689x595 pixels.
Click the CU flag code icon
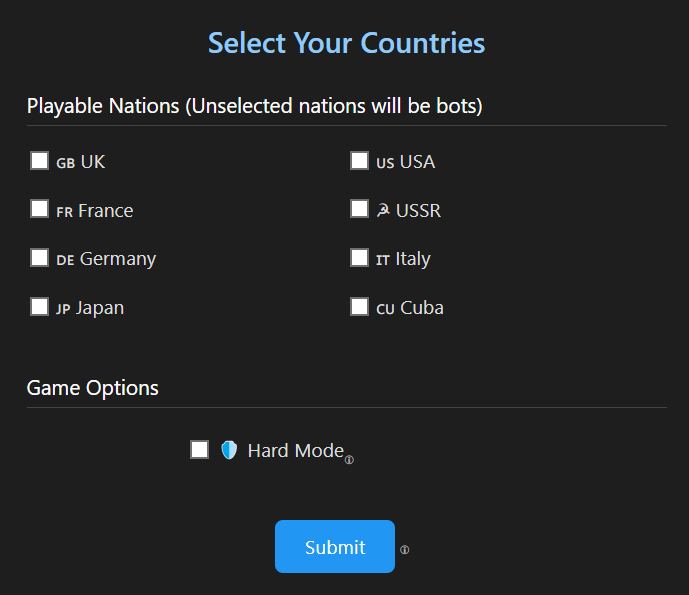coord(385,308)
